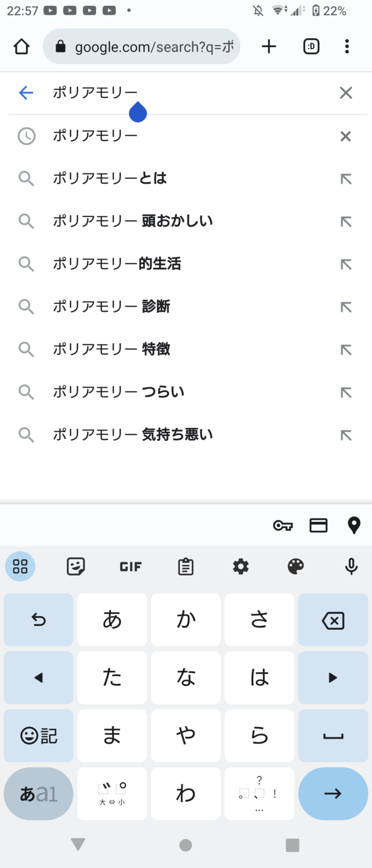
Task: Open saved addresses pin icon
Action: 354,526
